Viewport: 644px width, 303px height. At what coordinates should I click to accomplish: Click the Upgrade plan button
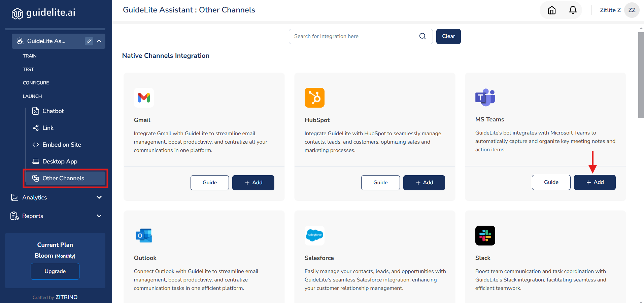(x=55, y=271)
